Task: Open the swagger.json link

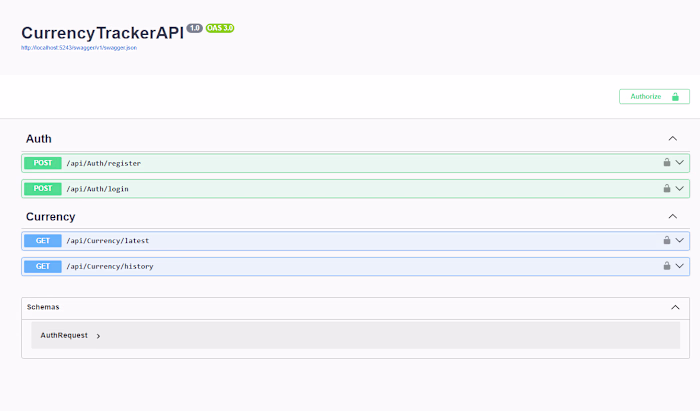Action: click(x=79, y=48)
